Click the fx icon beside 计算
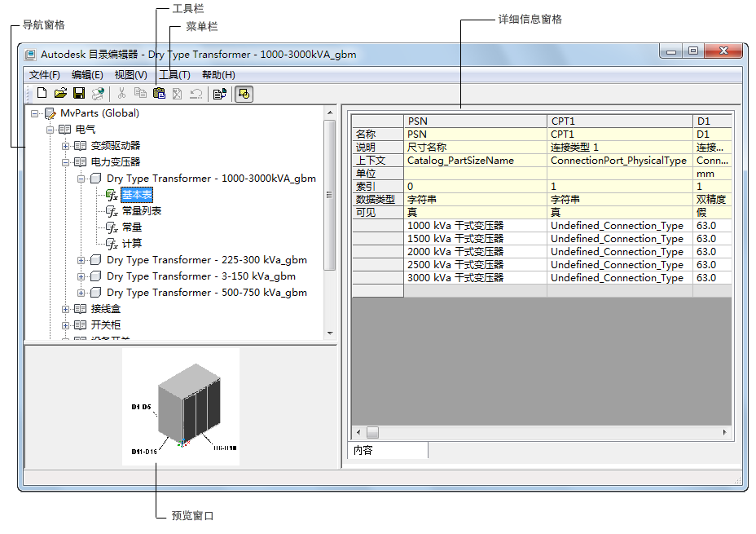Viewport: 756px width, 534px height. tap(112, 244)
